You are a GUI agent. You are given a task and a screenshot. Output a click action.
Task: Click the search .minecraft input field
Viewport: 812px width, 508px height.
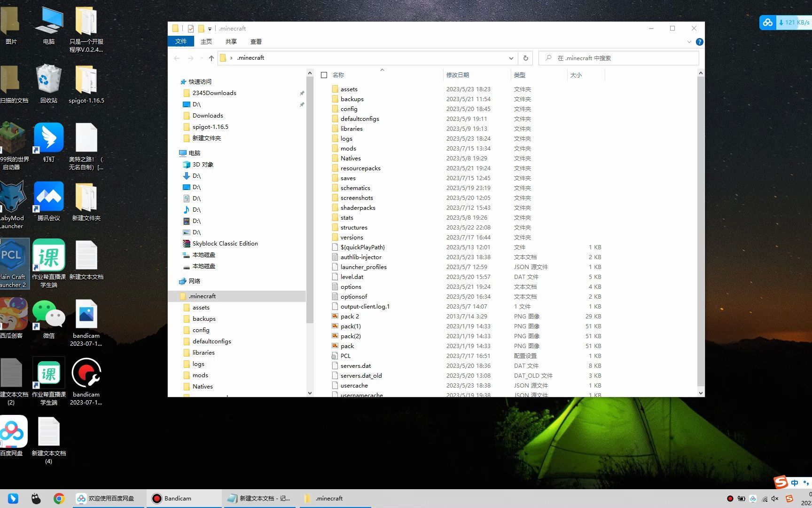pyautogui.click(x=618, y=58)
